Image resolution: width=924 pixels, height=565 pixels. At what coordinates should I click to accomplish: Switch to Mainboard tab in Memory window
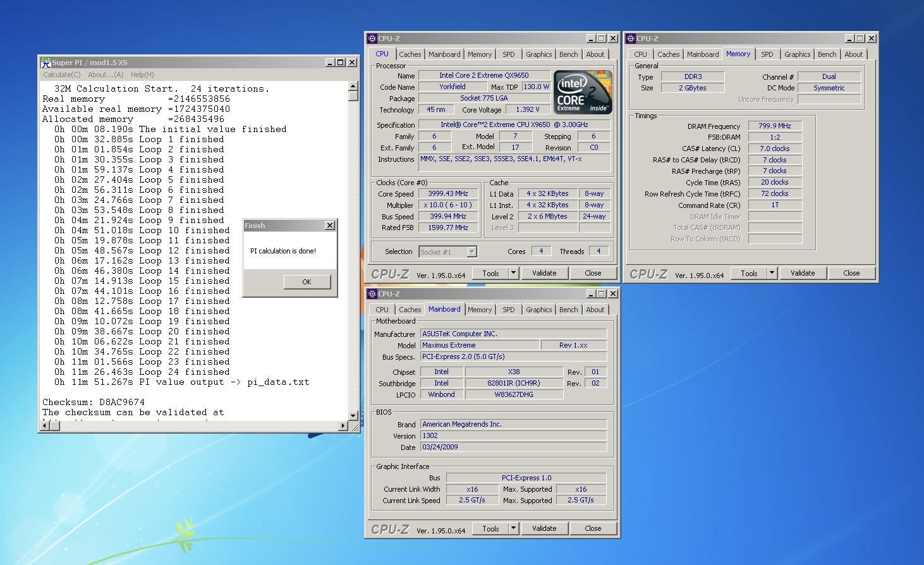[x=703, y=54]
